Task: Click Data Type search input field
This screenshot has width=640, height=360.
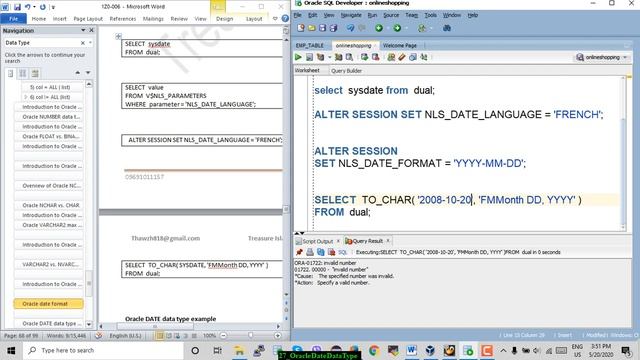Action: click(x=42, y=42)
